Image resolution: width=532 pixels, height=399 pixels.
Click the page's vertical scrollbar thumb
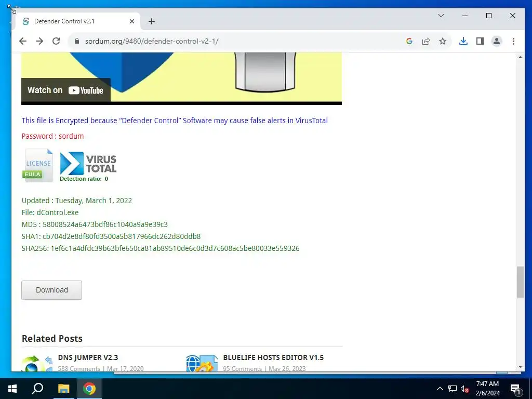(x=520, y=282)
